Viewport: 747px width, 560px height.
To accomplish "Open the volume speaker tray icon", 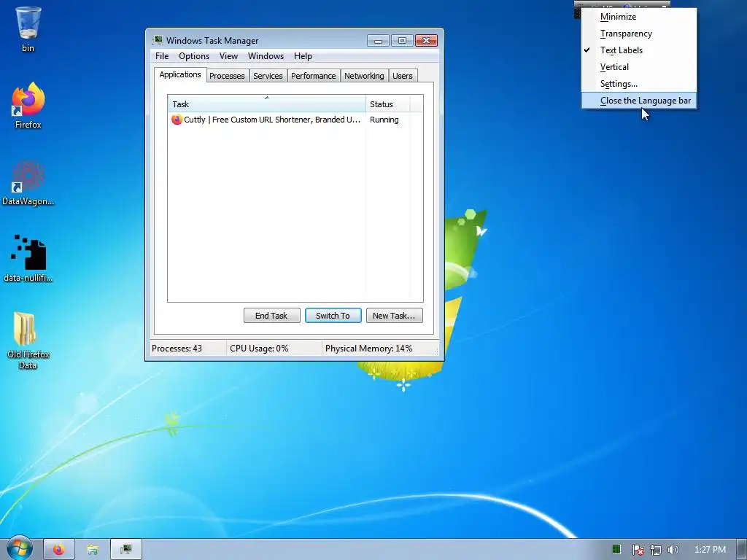I will 673,550.
